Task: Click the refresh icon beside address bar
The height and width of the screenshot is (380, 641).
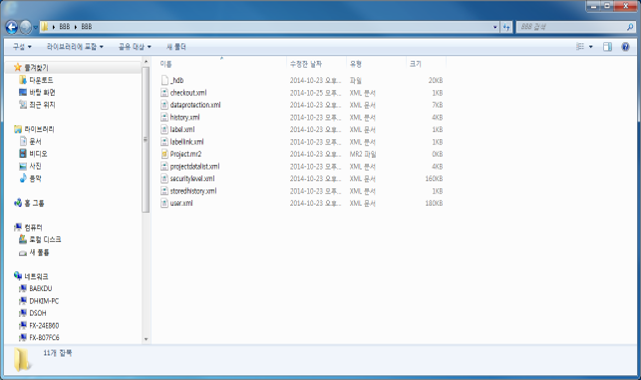Action: pos(506,27)
